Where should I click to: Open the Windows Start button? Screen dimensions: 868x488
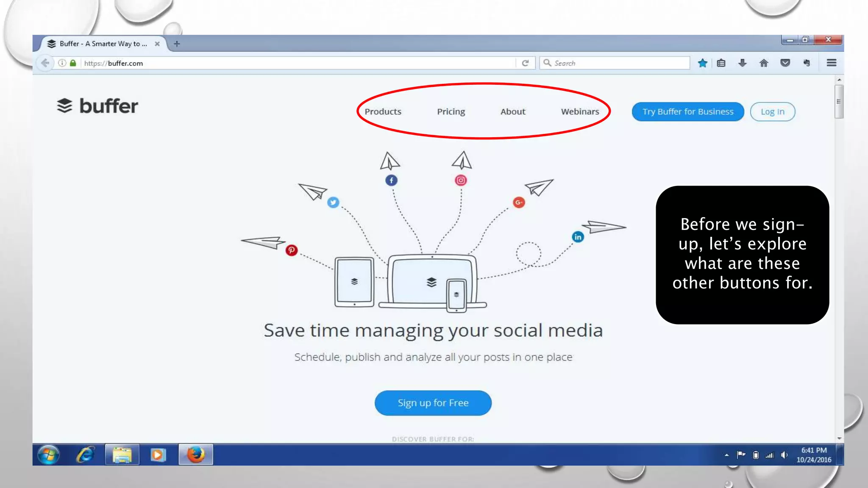tap(48, 455)
